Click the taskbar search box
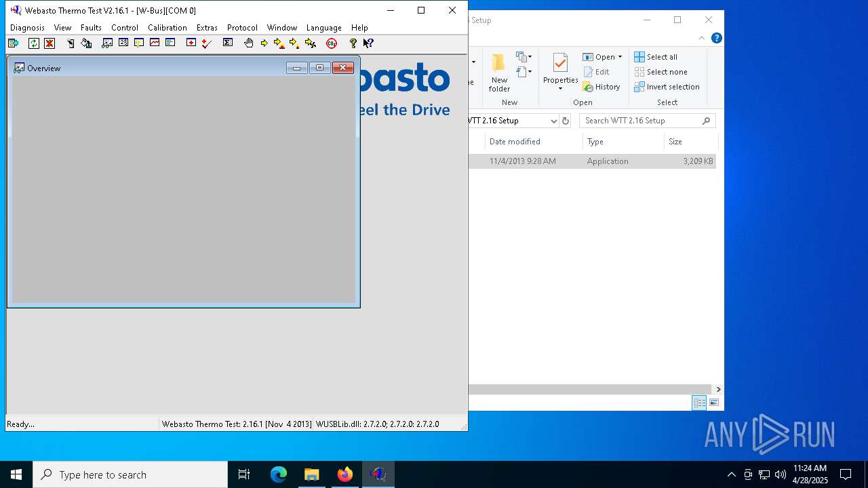 (130, 474)
